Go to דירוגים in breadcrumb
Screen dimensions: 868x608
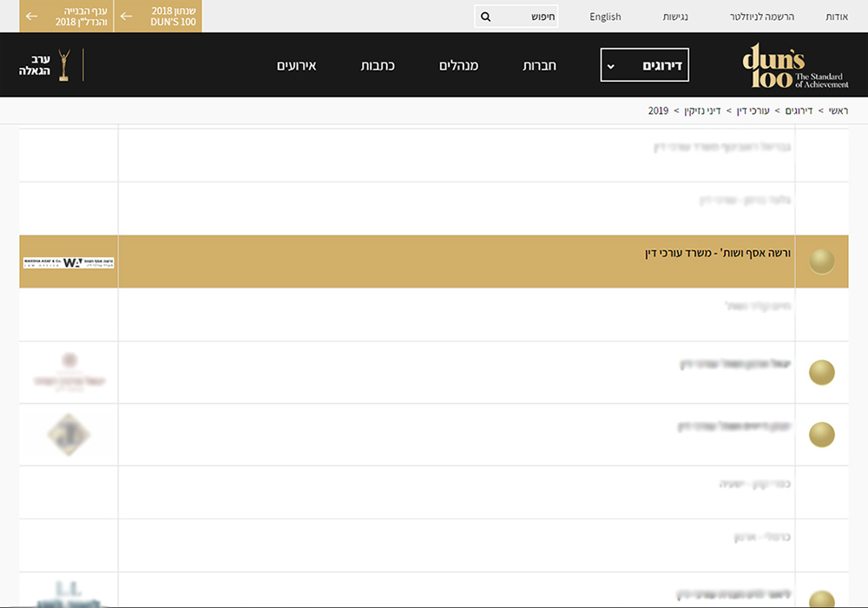(x=799, y=111)
